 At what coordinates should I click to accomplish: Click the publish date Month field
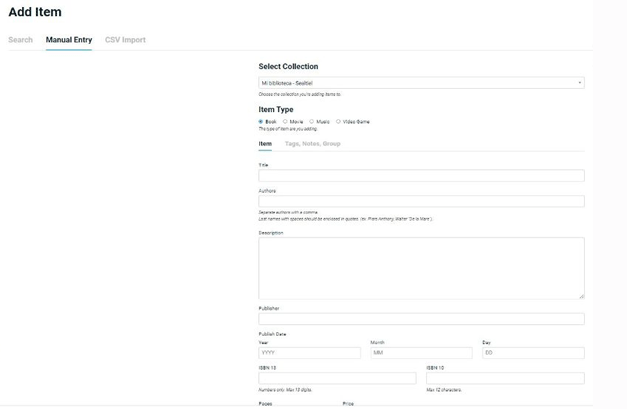(x=421, y=353)
